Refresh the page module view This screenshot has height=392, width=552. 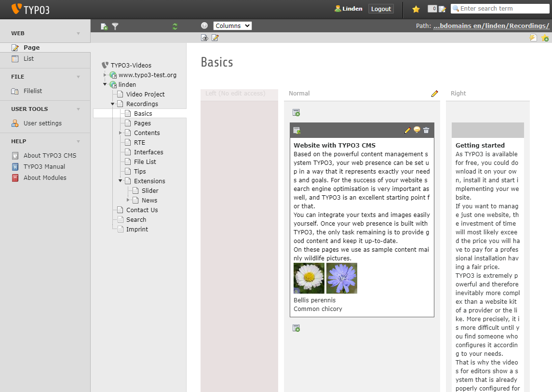(175, 26)
